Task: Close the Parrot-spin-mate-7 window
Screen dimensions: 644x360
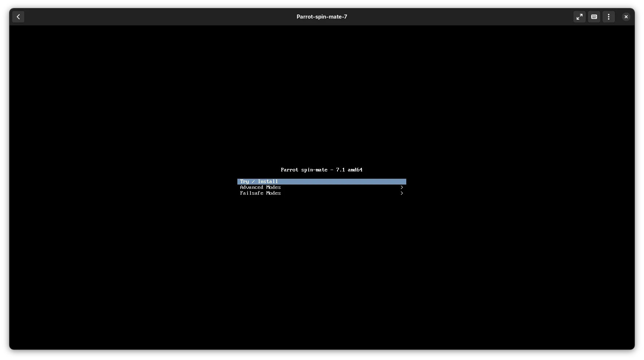Action: click(x=626, y=17)
